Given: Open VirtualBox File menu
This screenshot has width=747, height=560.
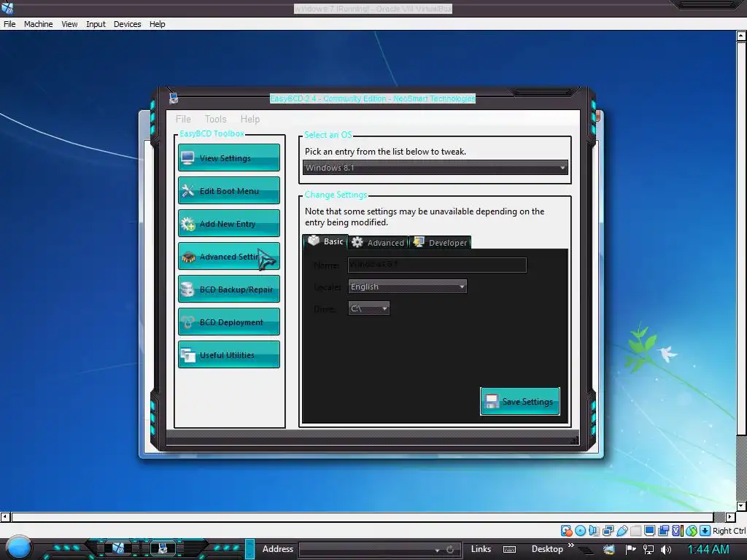Looking at the screenshot, I should [x=9, y=24].
